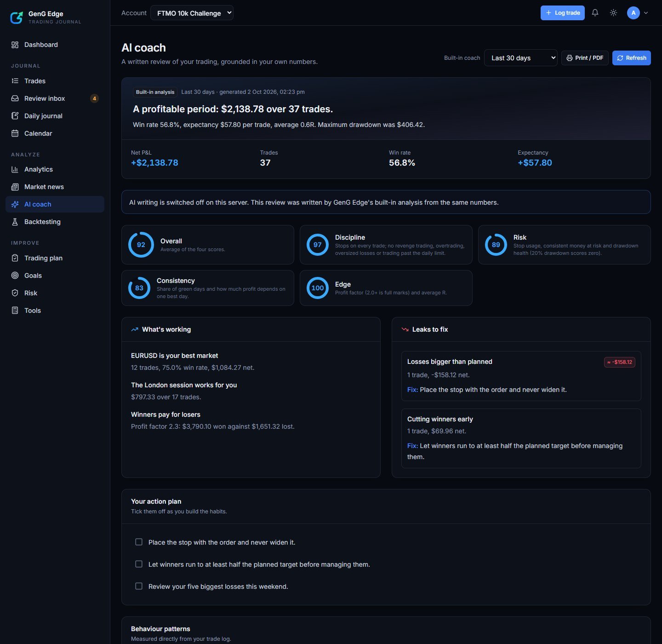This screenshot has width=662, height=644.
Task: Open the Last 30 days period dropdown
Action: 520,58
